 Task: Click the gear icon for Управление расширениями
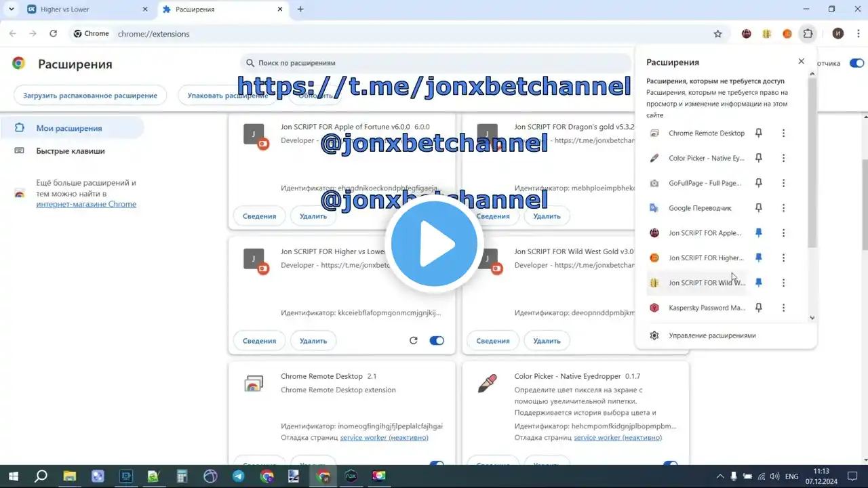pos(654,335)
